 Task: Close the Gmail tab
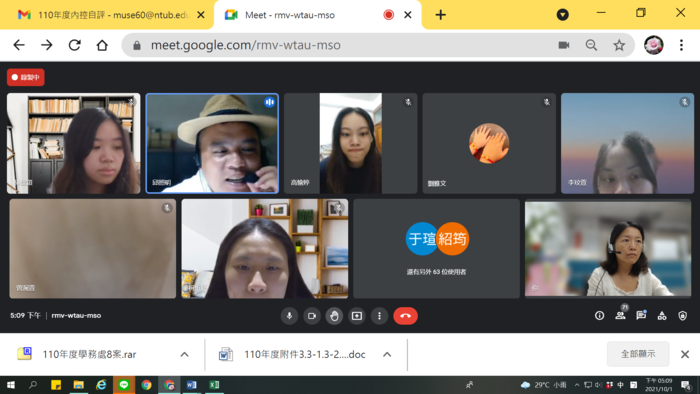pos(201,15)
